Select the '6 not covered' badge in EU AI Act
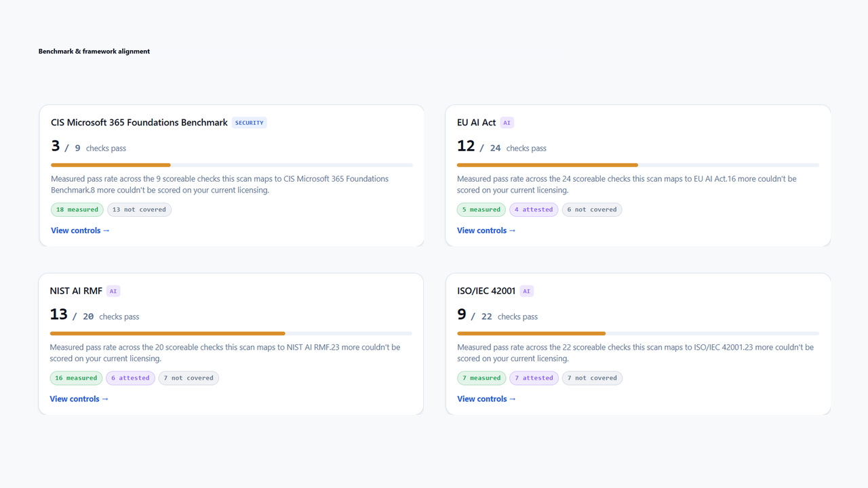 pos(592,209)
